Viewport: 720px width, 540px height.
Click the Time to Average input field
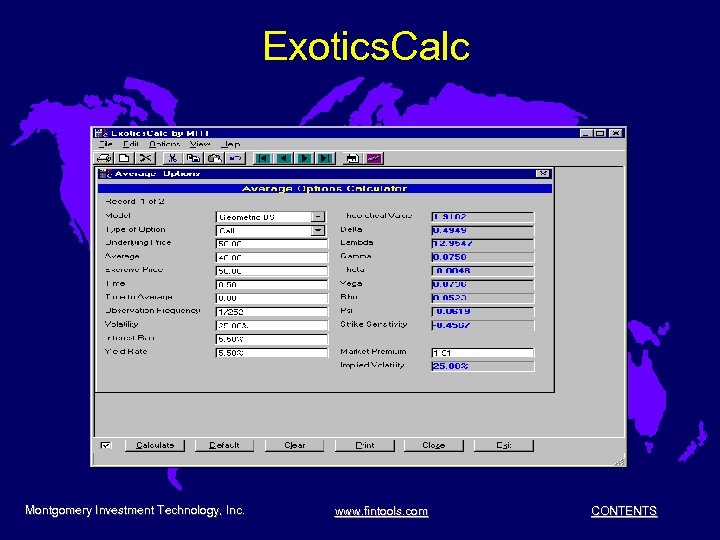[272, 298]
